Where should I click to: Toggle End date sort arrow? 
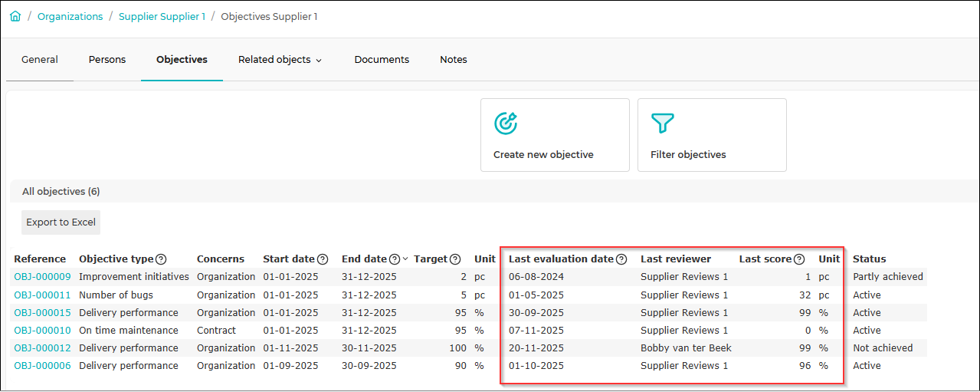405,259
